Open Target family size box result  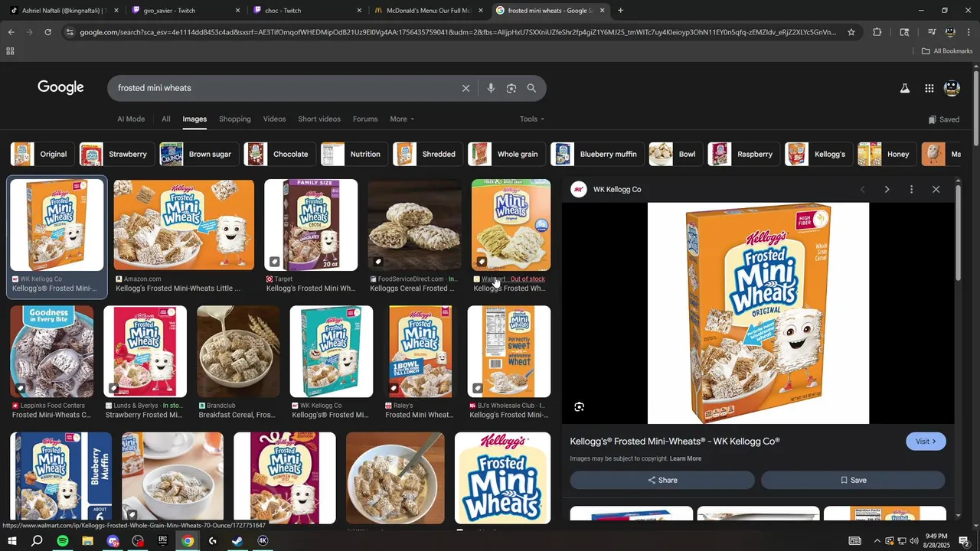coord(311,236)
